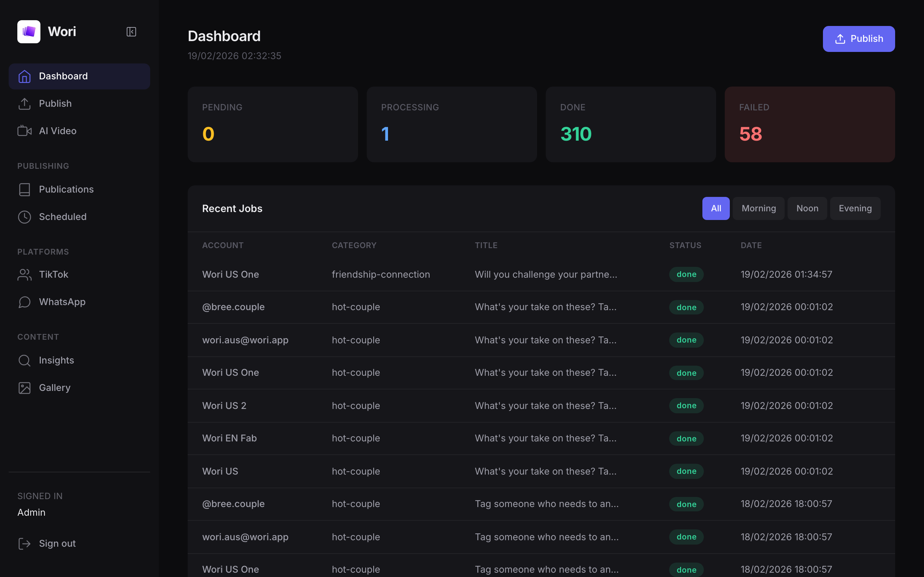Enable the Evening jobs filter
924x577 pixels.
coord(855,208)
